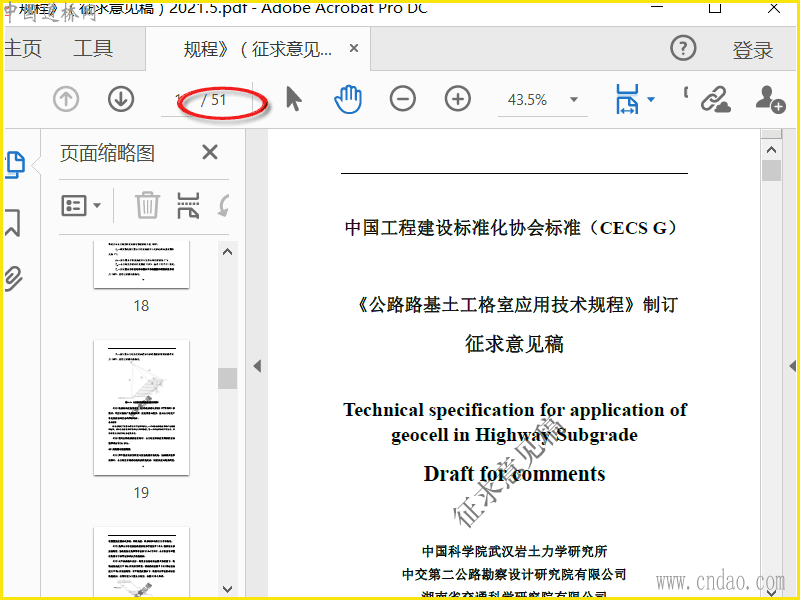The image size is (800, 600).
Task: Select page 19 thumbnail
Action: [141, 408]
